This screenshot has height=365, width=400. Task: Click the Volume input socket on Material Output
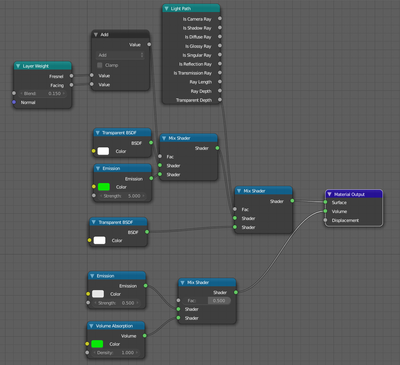(x=325, y=211)
